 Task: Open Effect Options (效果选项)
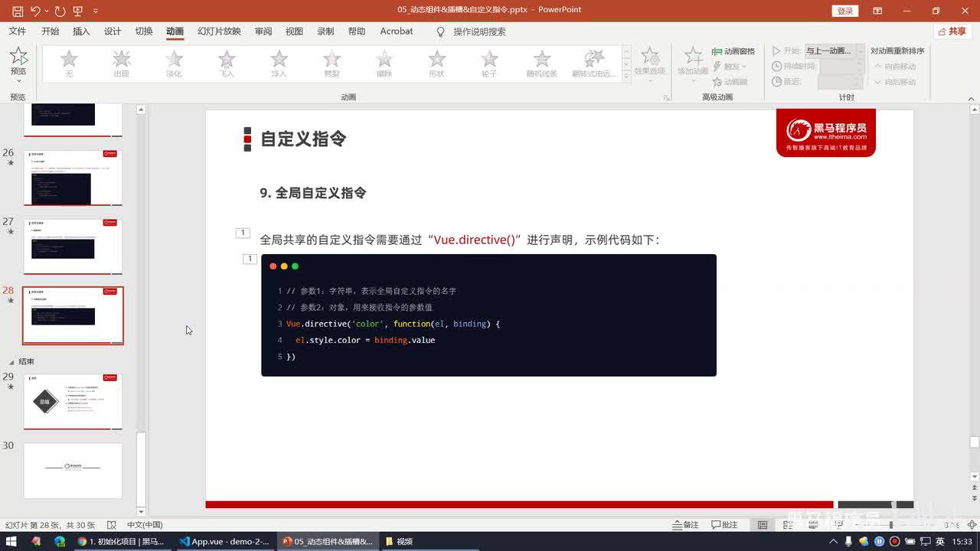click(650, 63)
